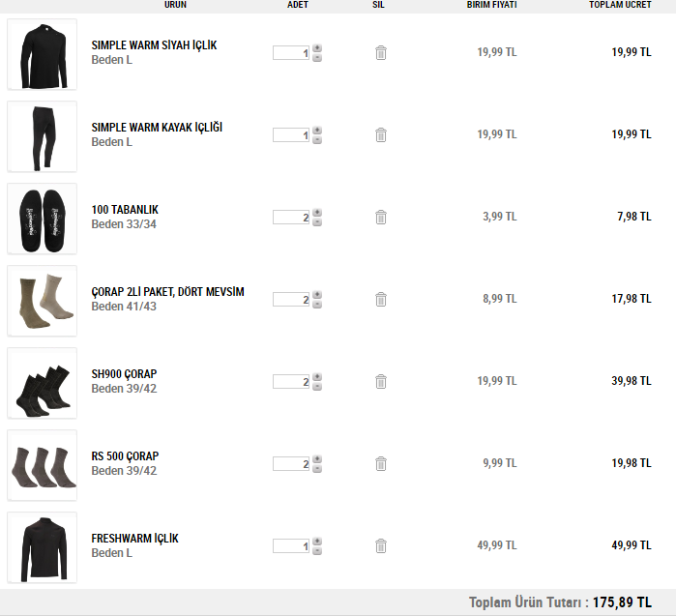Open the RS 500 ÇORAP product link

tap(125, 456)
